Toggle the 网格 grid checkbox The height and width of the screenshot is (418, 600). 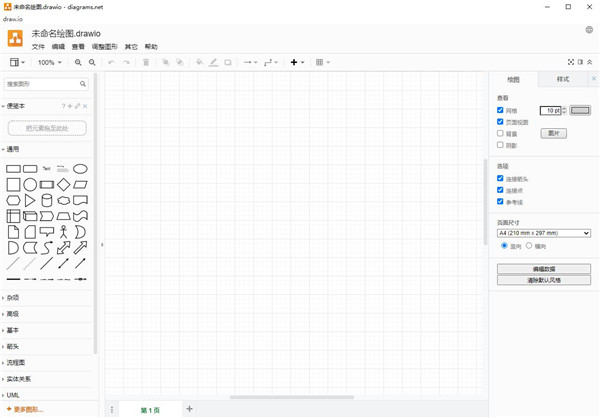[500, 110]
